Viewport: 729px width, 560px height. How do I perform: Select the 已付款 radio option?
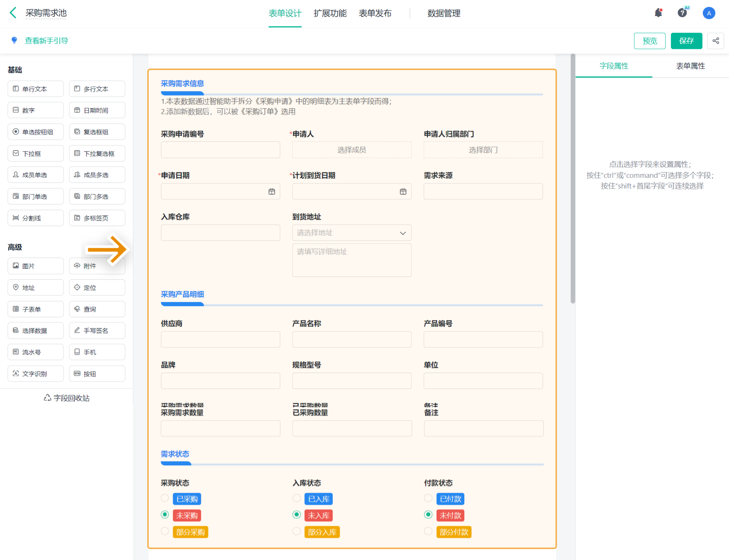coord(428,498)
